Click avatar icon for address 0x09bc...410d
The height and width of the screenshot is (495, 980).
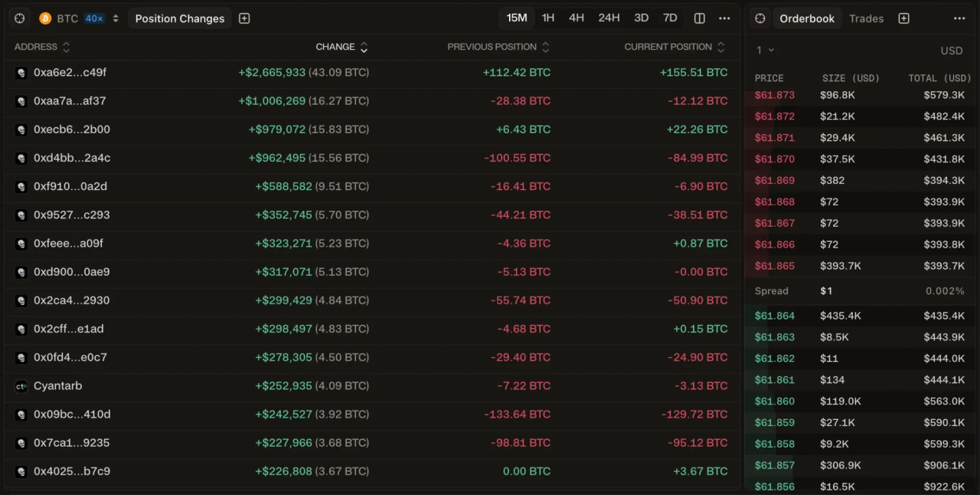click(21, 415)
